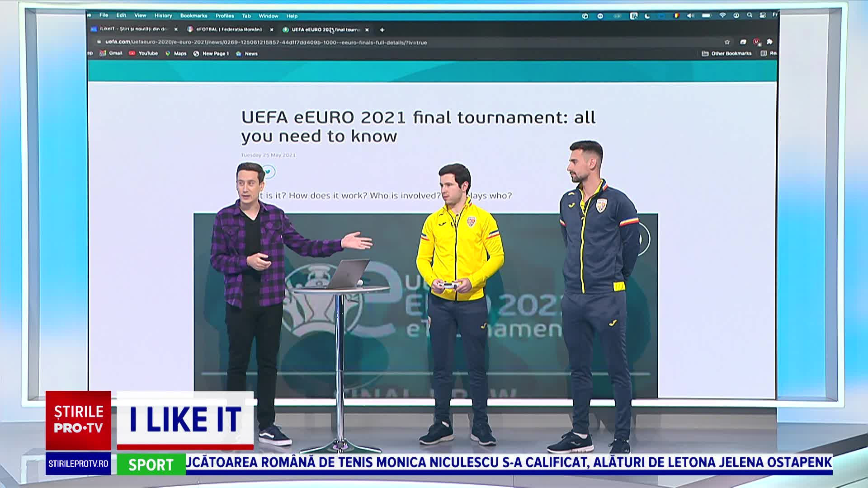Viewport: 868px width, 488px height.
Task: Close the UEFA eEURO 2021 tab
Action: coord(367,30)
